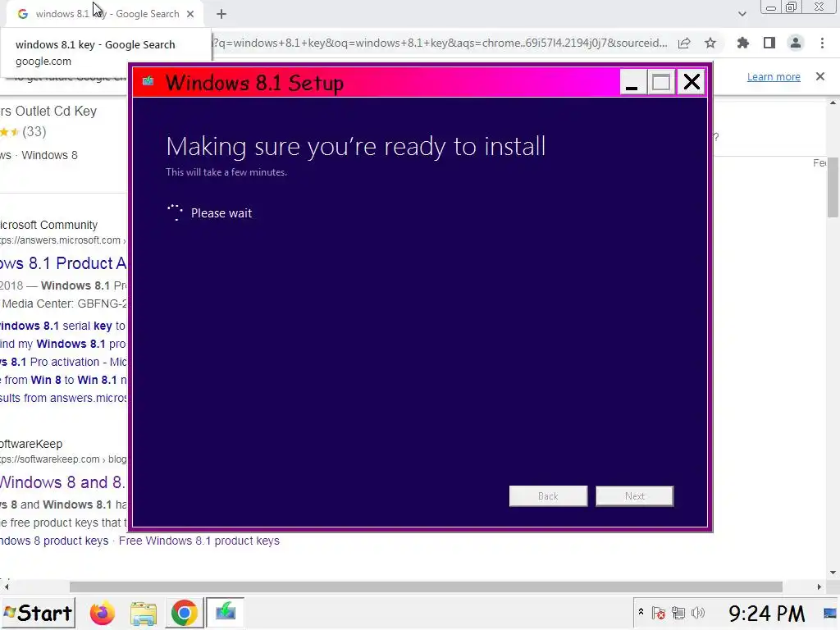Image resolution: width=840 pixels, height=630 pixels.
Task: Restore down the Chrome window
Action: coord(791,7)
